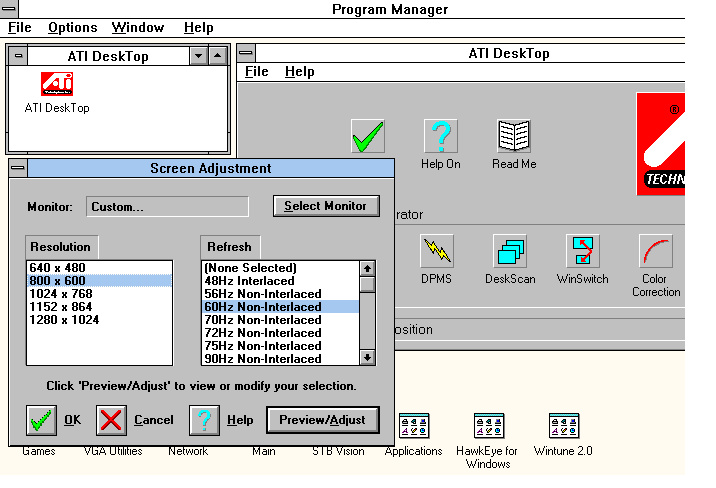
Task: Click the Refresh list scrollbar thumb
Action: click(368, 284)
